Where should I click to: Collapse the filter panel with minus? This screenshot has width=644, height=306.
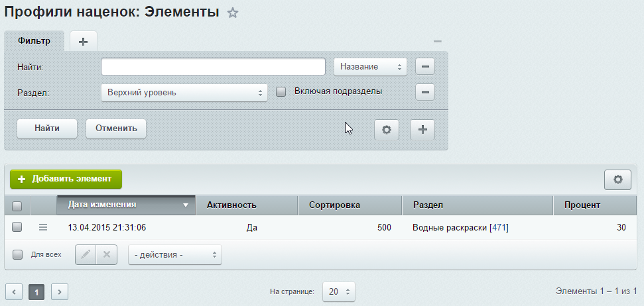click(x=438, y=42)
